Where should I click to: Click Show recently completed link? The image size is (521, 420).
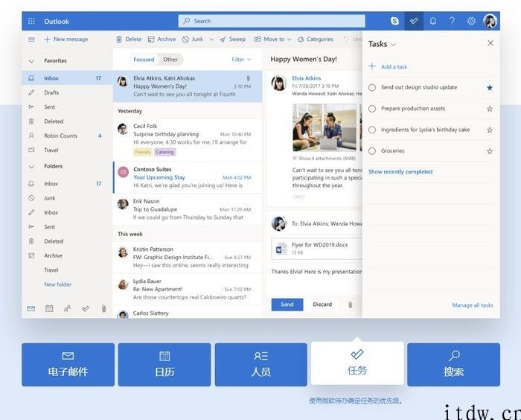(x=400, y=172)
